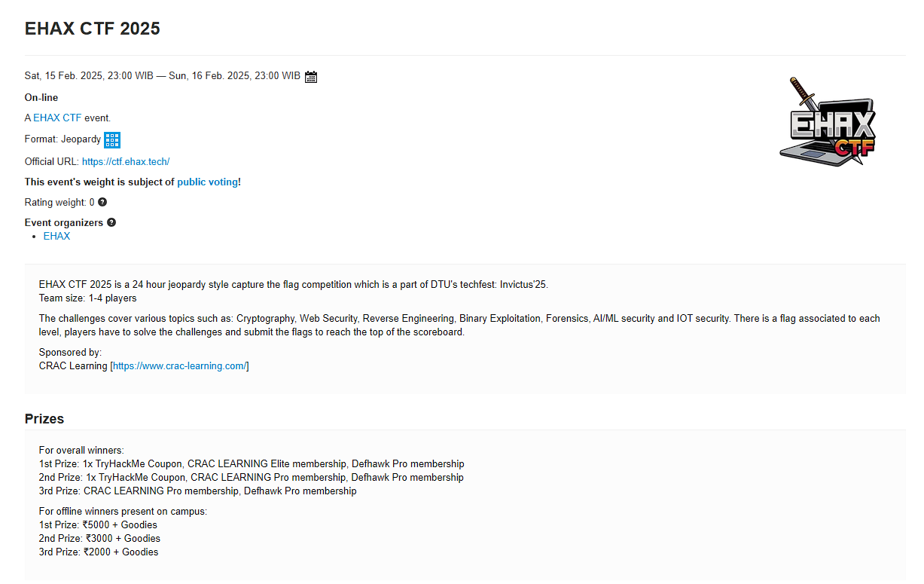The image size is (924, 584).
Task: Click the help icon next to Rating weight
Action: 102,202
